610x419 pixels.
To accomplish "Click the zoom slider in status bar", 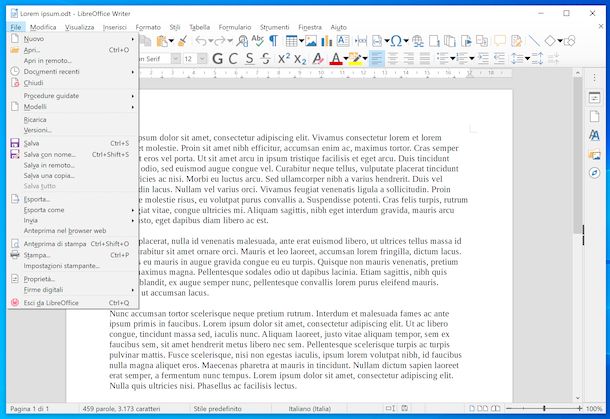I will tap(544, 408).
